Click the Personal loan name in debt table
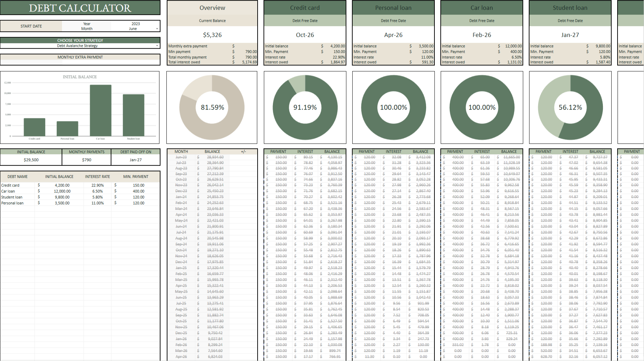This screenshot has height=361, width=644. tap(13, 203)
